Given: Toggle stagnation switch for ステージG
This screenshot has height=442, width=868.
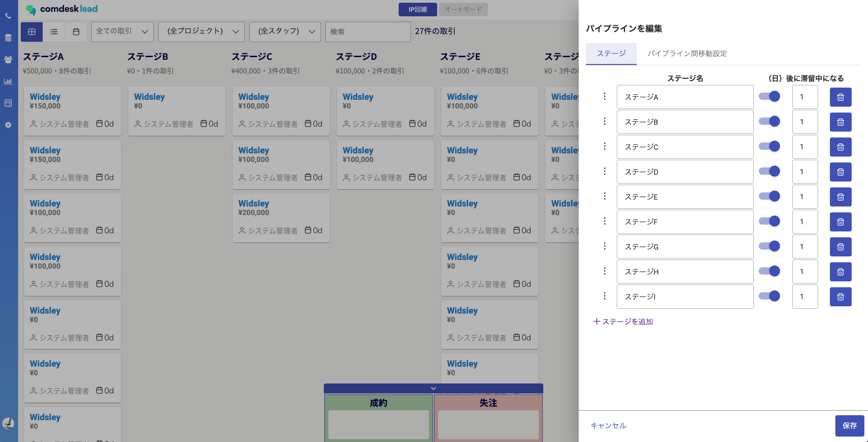Looking at the screenshot, I should click(x=769, y=246).
